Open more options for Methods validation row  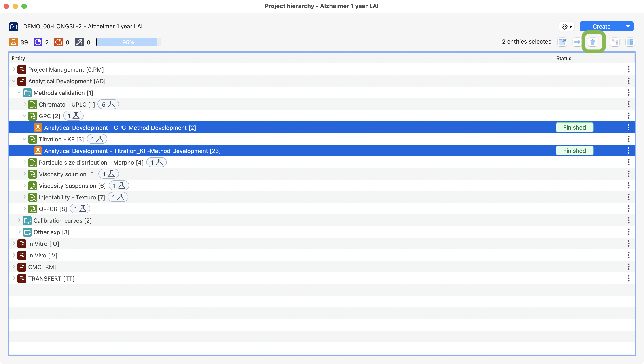tap(629, 92)
